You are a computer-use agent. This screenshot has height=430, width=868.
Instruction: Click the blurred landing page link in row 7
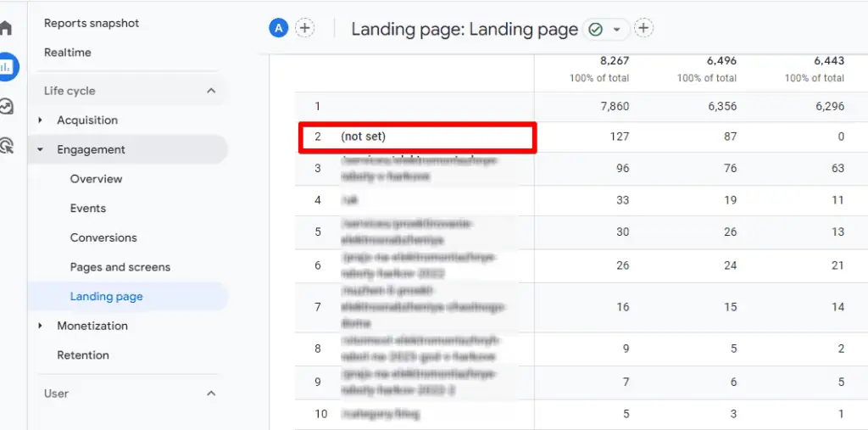pyautogui.click(x=423, y=306)
